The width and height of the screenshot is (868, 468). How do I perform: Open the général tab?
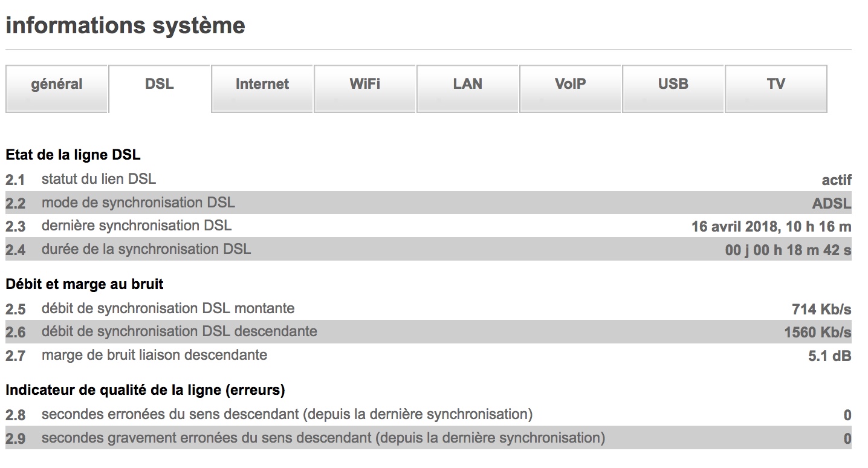pos(57,85)
